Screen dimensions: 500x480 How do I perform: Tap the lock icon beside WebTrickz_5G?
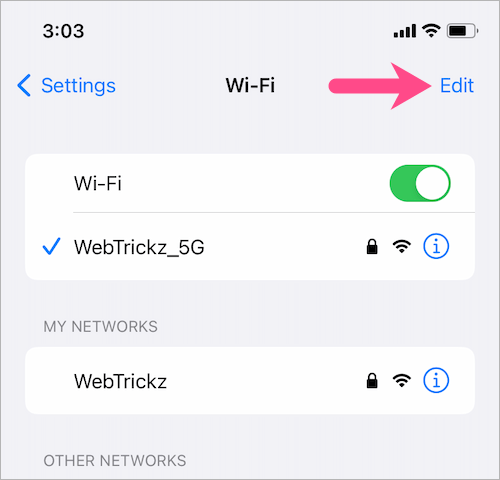tap(372, 247)
